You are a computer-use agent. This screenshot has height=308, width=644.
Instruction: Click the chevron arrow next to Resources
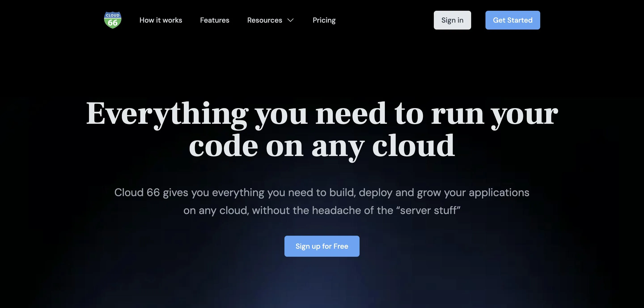290,20
